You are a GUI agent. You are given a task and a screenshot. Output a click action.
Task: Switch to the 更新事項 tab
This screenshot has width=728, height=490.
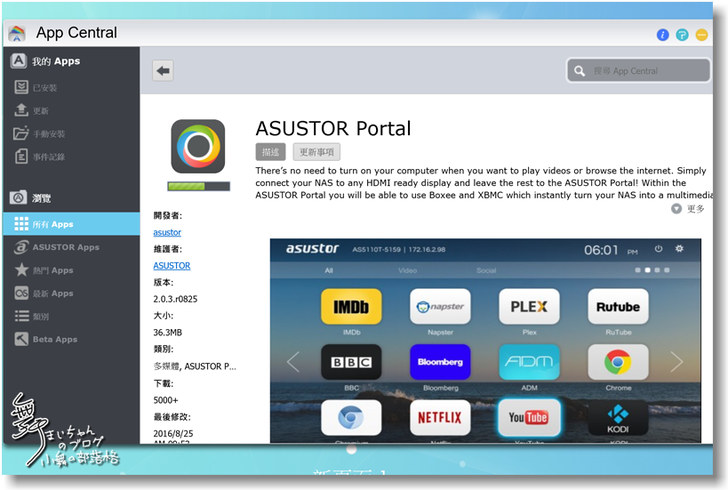pyautogui.click(x=317, y=152)
